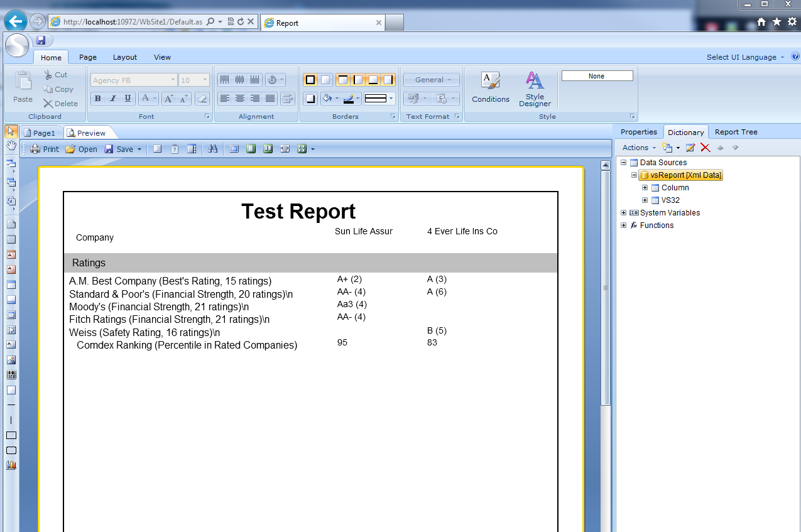Insert a Bar Code component from the toolbox
The height and width of the screenshot is (532, 801).
pyautogui.click(x=11, y=375)
